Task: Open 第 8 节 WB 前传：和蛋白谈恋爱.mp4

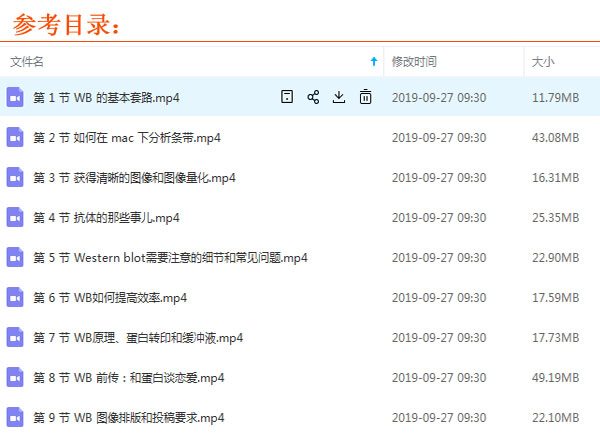Action: pos(129,377)
